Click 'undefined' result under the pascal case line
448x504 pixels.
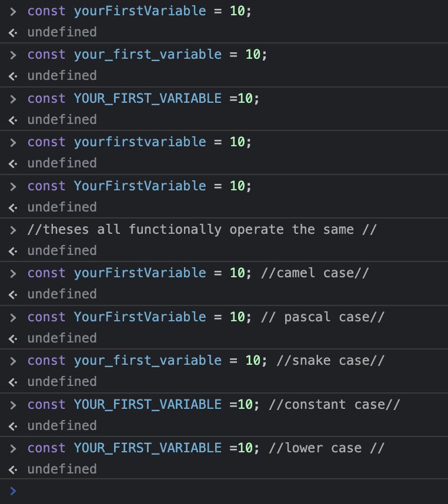point(62,338)
